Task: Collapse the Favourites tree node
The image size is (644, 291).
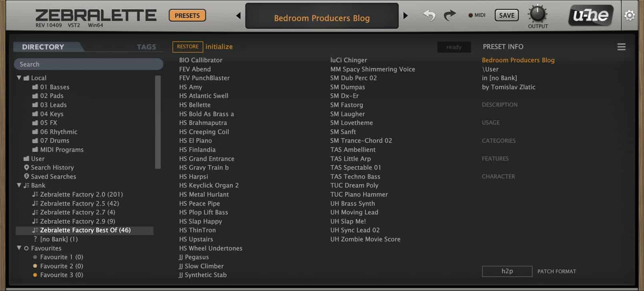Action: (19, 248)
